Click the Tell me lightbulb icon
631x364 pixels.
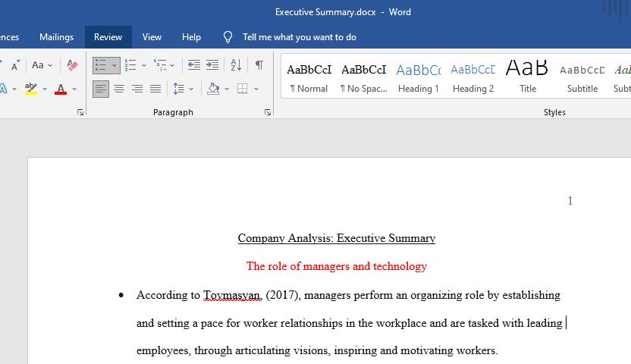(x=228, y=37)
